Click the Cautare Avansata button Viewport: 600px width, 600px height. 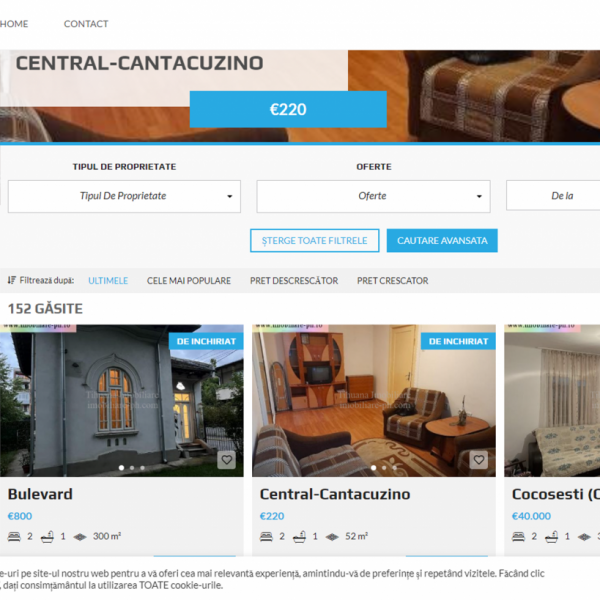[442, 241]
